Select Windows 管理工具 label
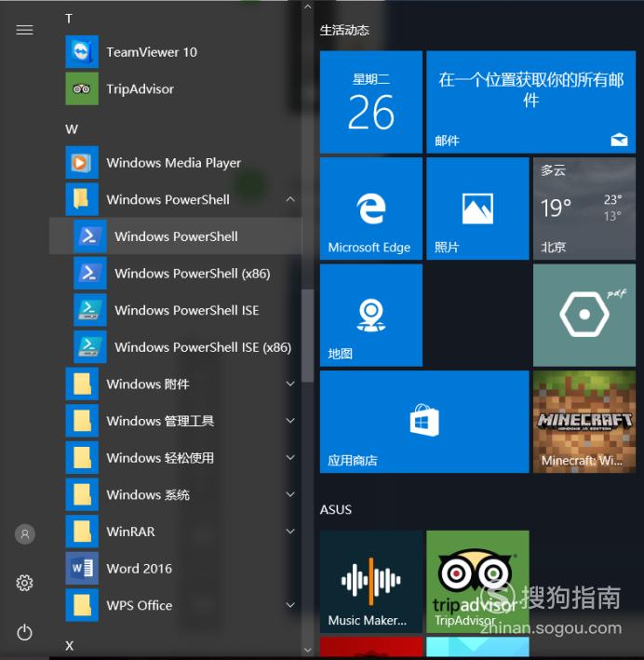Image resolution: width=644 pixels, height=660 pixels. tap(160, 421)
